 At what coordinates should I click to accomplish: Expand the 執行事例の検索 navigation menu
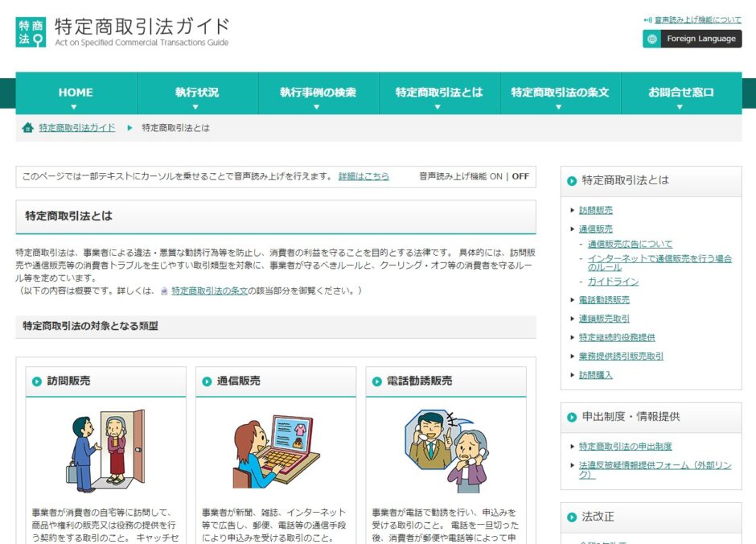316,93
